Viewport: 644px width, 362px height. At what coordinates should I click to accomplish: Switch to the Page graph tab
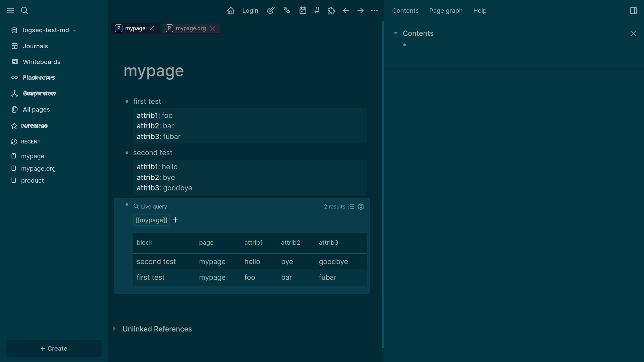[446, 11]
